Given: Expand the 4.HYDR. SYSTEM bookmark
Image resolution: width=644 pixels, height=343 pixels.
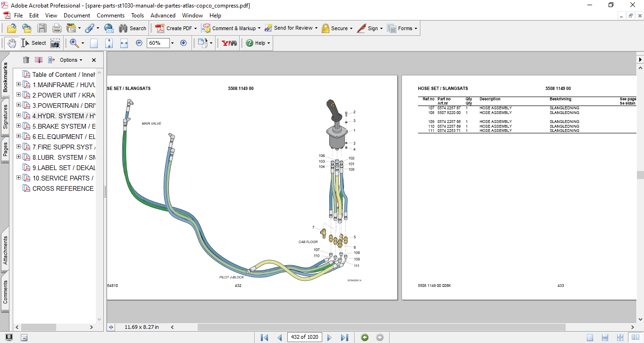Looking at the screenshot, I should [x=19, y=116].
